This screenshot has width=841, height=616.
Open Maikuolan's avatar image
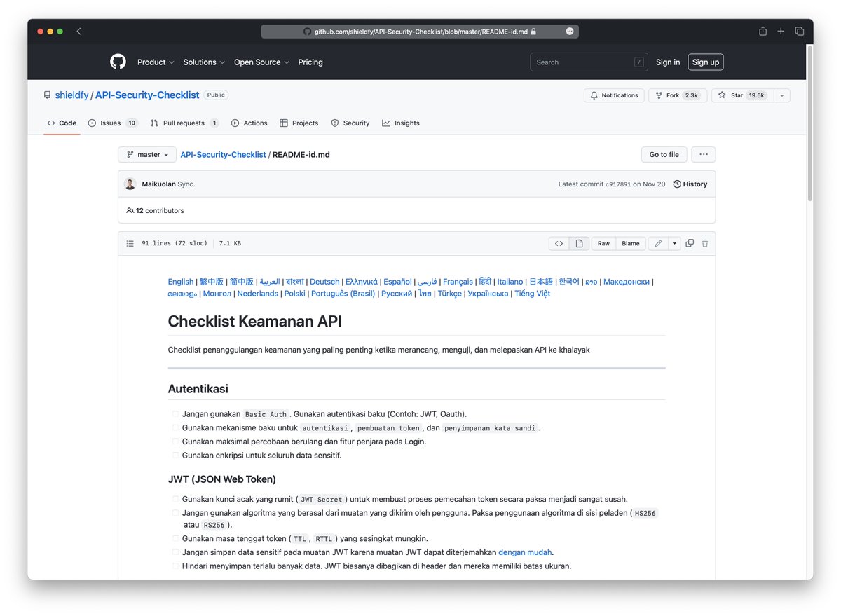pyautogui.click(x=130, y=184)
